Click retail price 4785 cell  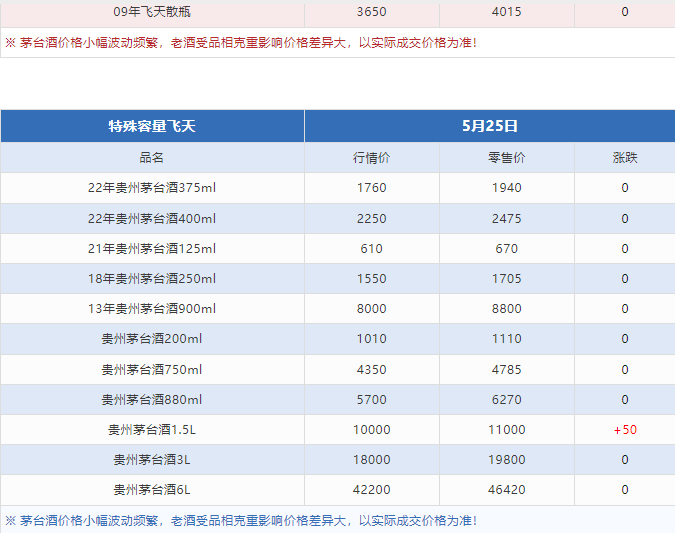click(x=507, y=369)
